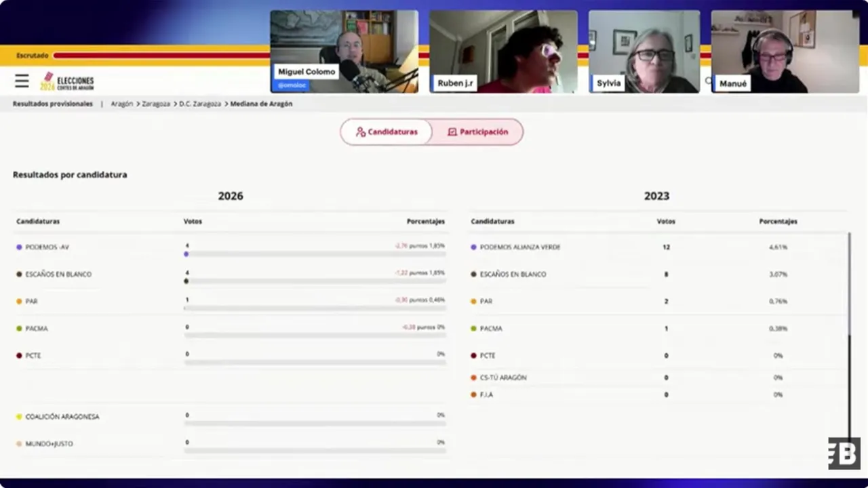Click vote count 12 in 2023

tap(666, 247)
